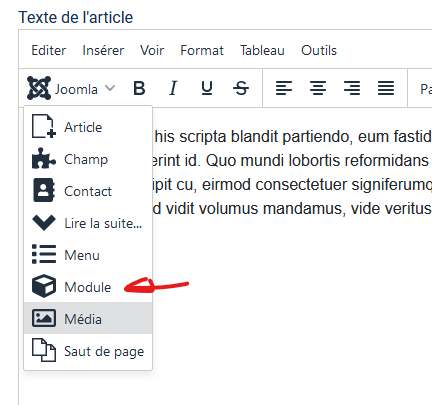This screenshot has height=405, width=432.
Task: Collapse the Joomla dropdown button
Action: (71, 88)
